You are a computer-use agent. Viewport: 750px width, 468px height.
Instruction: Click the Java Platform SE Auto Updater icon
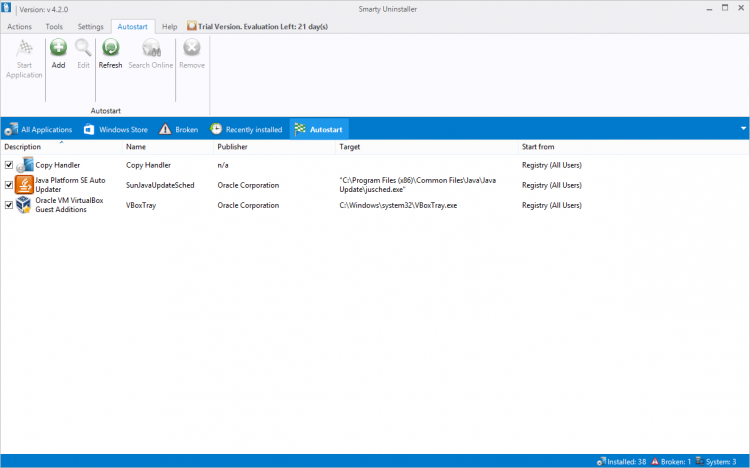(24, 185)
